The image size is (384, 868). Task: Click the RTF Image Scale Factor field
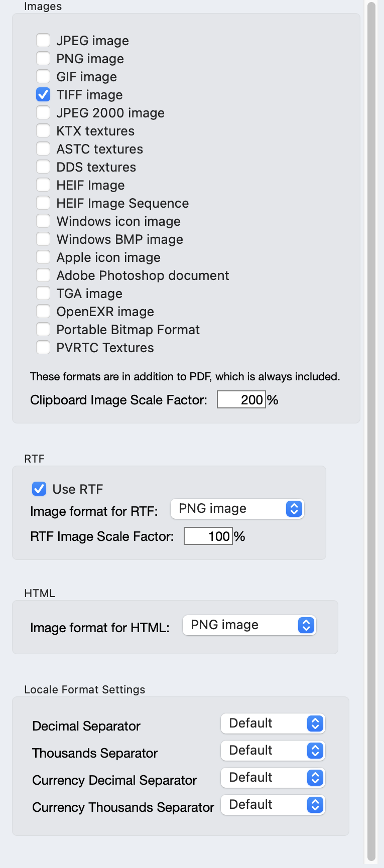(208, 536)
